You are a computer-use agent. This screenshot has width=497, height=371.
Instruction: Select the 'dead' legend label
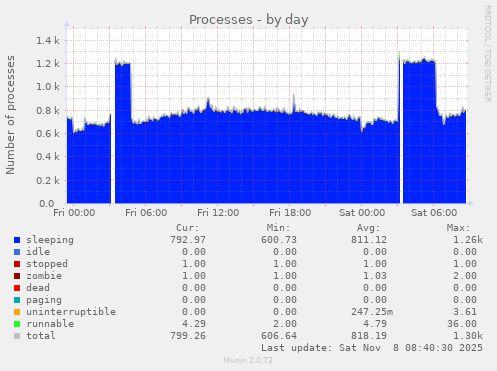coord(38,288)
